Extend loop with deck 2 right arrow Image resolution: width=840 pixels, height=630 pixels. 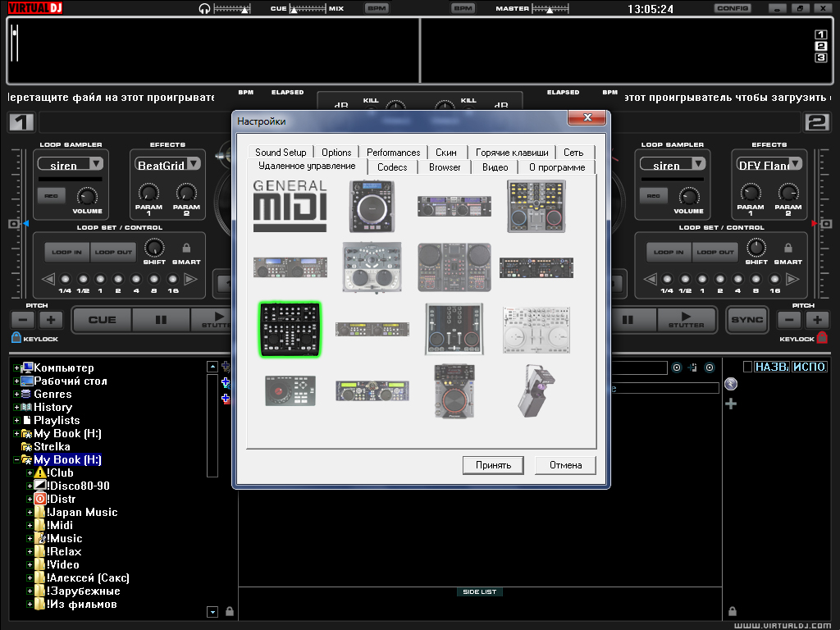(792, 279)
